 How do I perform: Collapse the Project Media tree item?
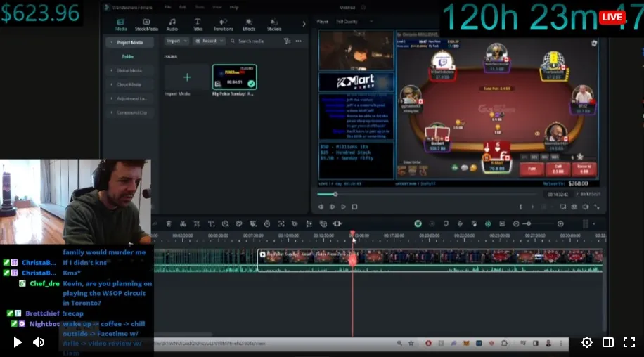tap(112, 43)
